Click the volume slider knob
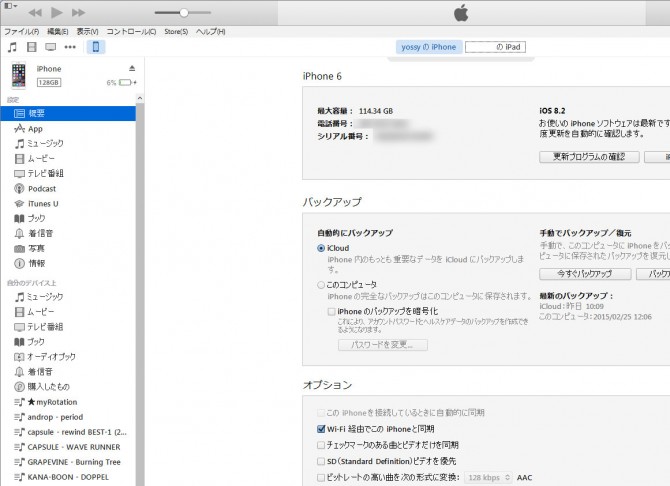Screen dimensions: 670x486 pos(184,12)
